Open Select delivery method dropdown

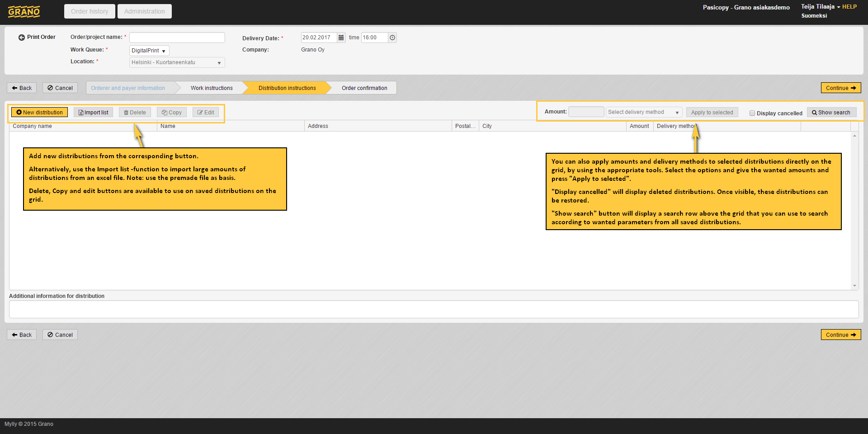643,112
